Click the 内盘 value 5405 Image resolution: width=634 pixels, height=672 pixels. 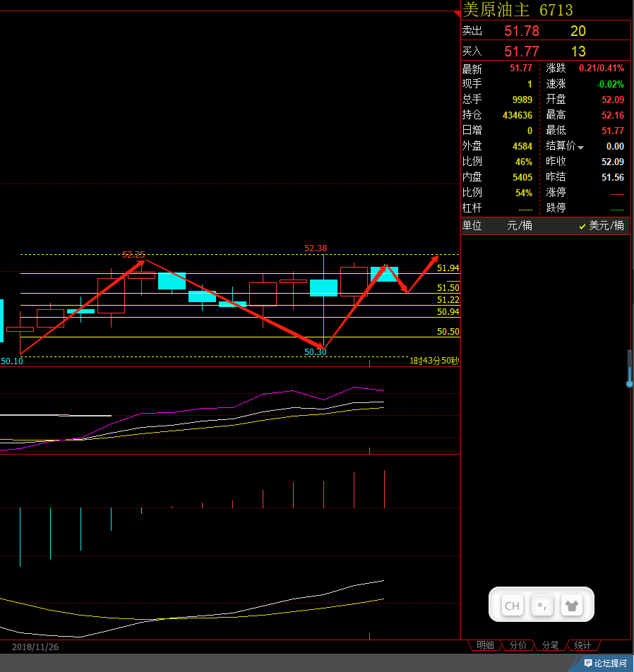(522, 177)
